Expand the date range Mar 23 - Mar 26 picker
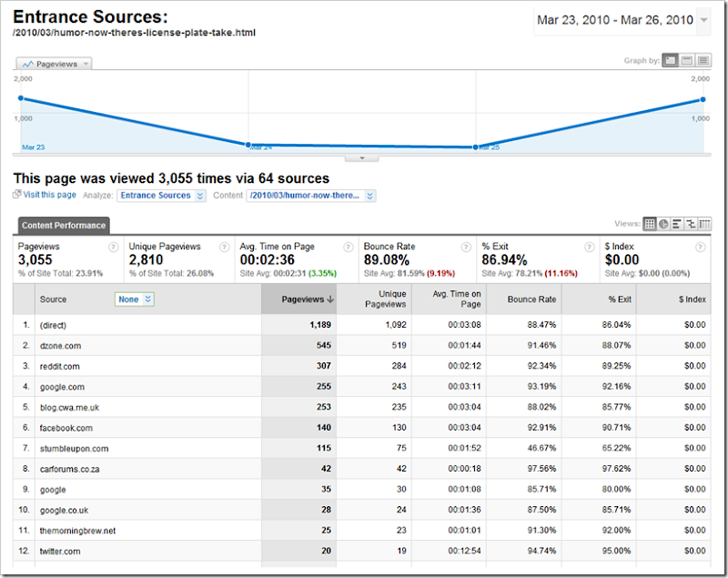Viewport: 728px width, 578px height. tap(704, 20)
